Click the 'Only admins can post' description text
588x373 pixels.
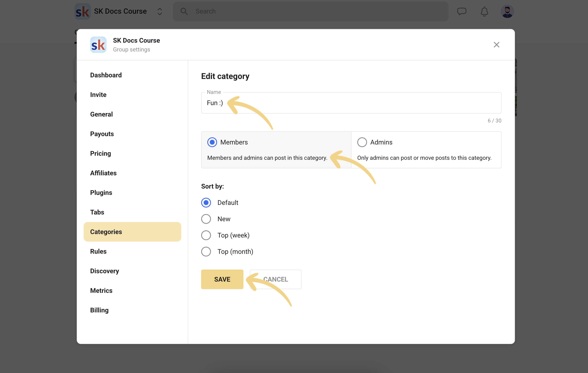click(424, 158)
